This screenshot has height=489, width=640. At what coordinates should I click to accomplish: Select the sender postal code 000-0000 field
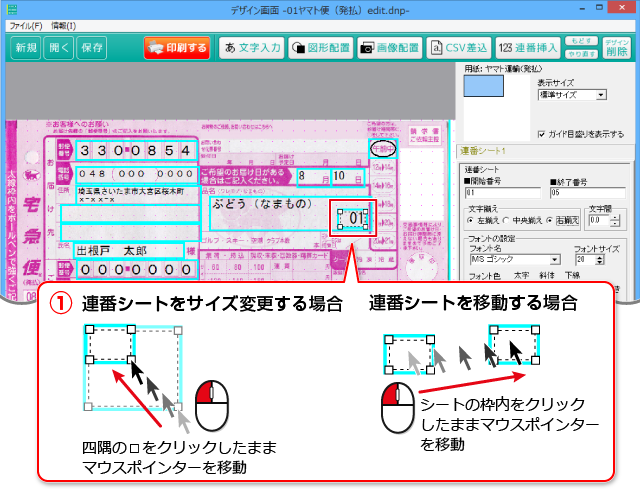pyautogui.click(x=136, y=269)
